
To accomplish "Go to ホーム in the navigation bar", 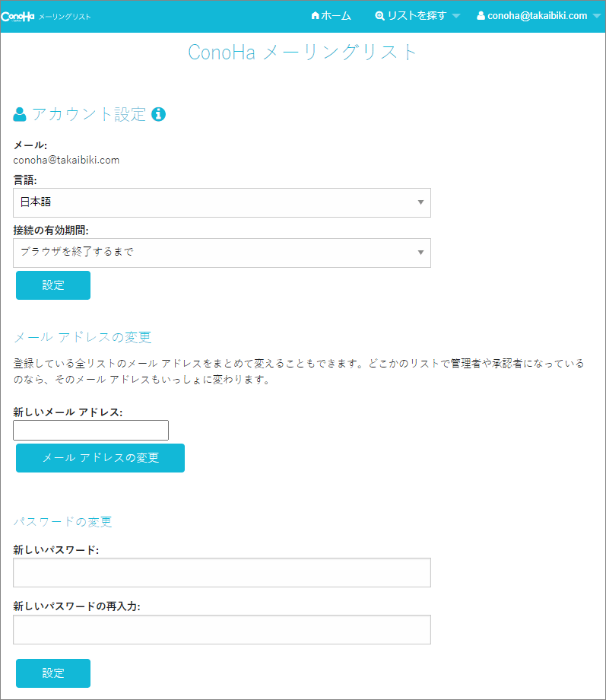I will pyautogui.click(x=331, y=16).
